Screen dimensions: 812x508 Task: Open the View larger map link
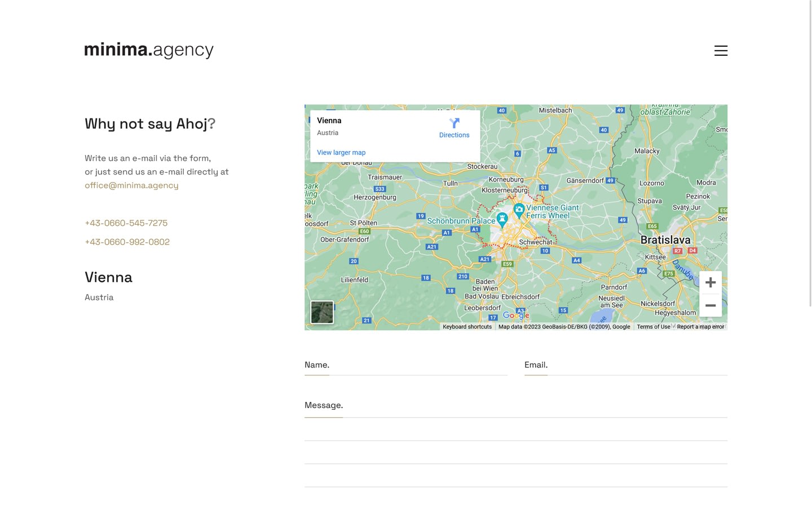pyautogui.click(x=341, y=152)
